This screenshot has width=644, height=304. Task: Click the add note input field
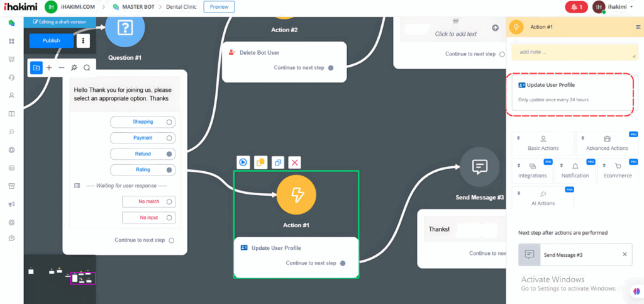pos(574,52)
